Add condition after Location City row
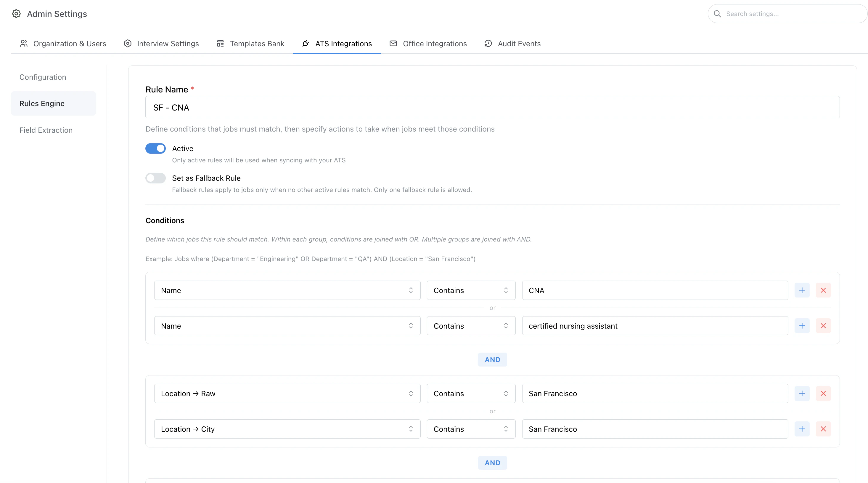The image size is (868, 483). 802,429
